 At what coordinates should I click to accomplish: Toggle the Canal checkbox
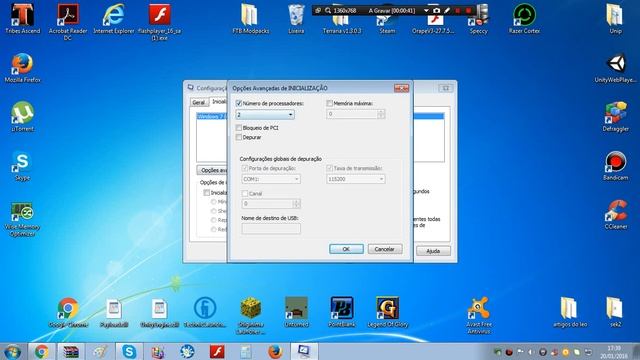(x=245, y=193)
